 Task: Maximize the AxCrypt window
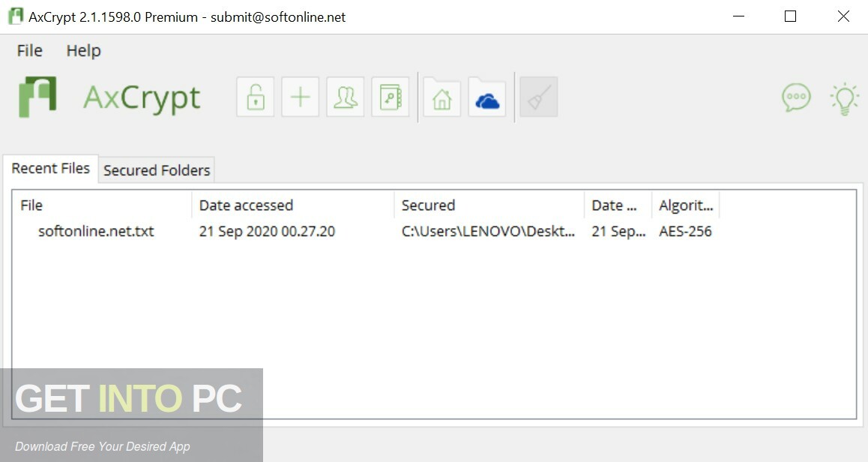(x=791, y=16)
